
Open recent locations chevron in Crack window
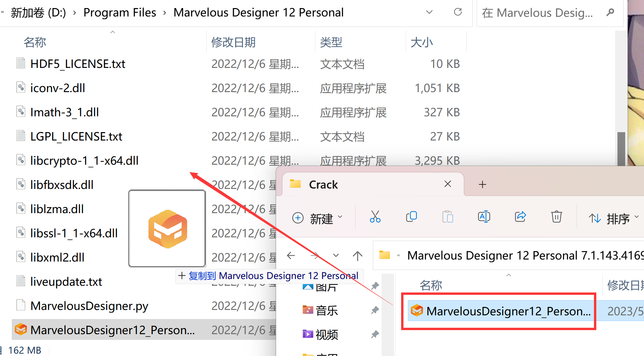336,256
